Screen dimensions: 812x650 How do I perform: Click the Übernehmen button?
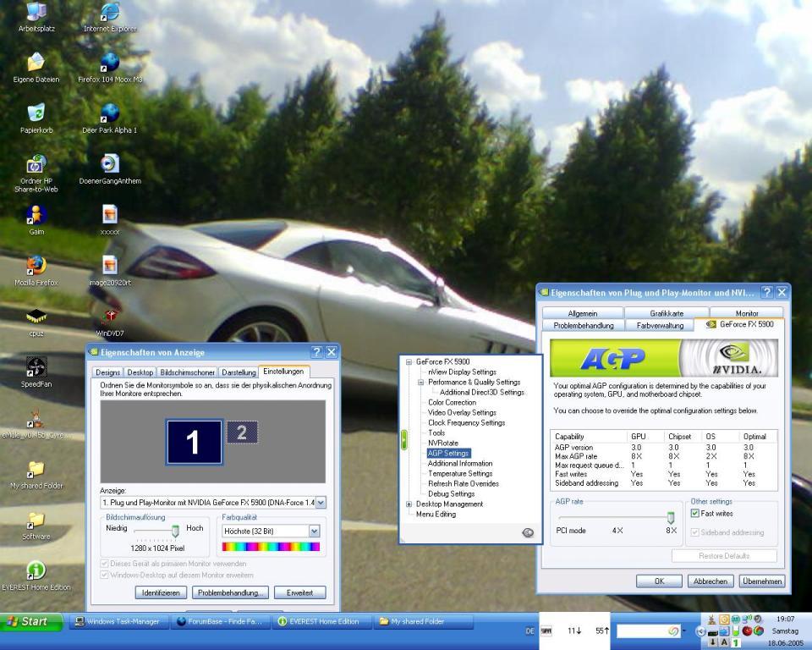click(x=762, y=581)
